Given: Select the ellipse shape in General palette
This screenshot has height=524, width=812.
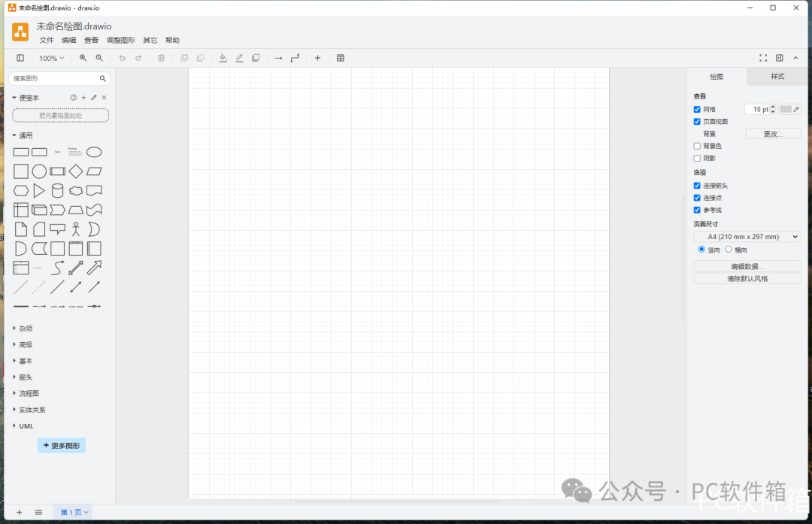Looking at the screenshot, I should point(94,152).
